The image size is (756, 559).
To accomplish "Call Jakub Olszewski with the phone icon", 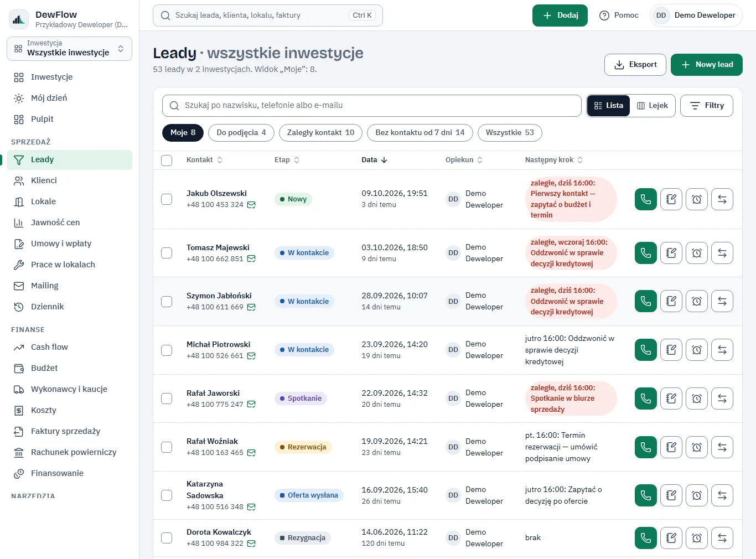I will tap(646, 199).
